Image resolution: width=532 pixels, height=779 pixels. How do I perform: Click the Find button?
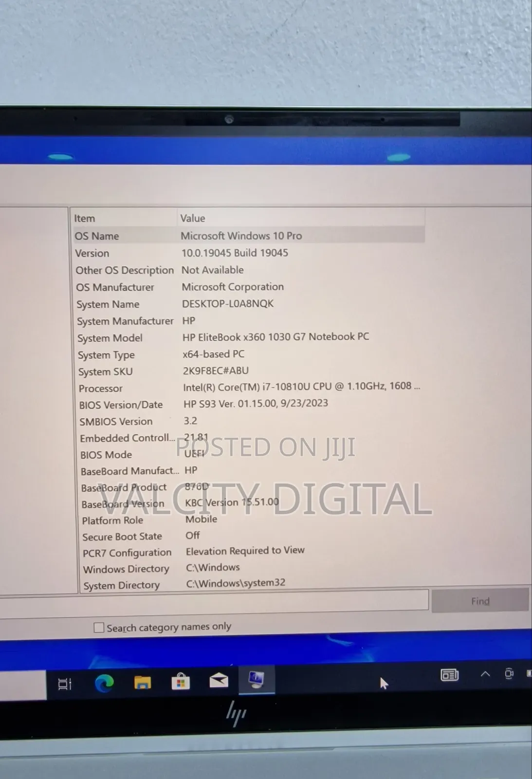(480, 601)
